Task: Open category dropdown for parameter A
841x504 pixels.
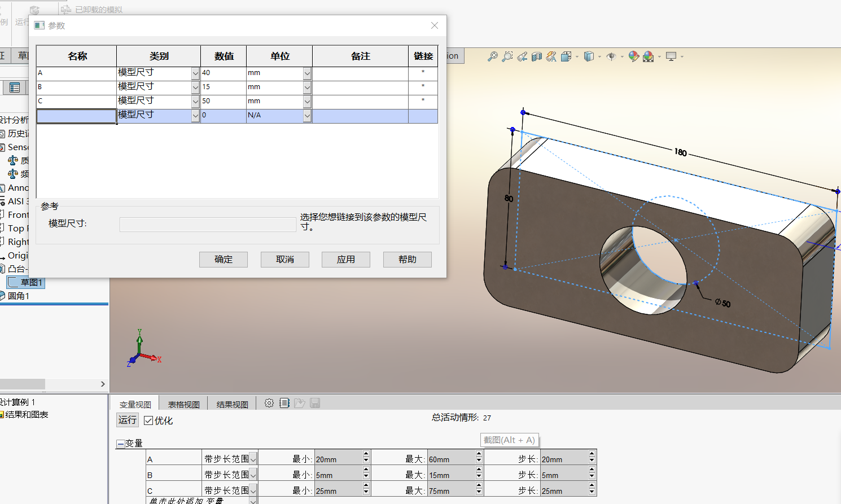Action: pos(195,73)
